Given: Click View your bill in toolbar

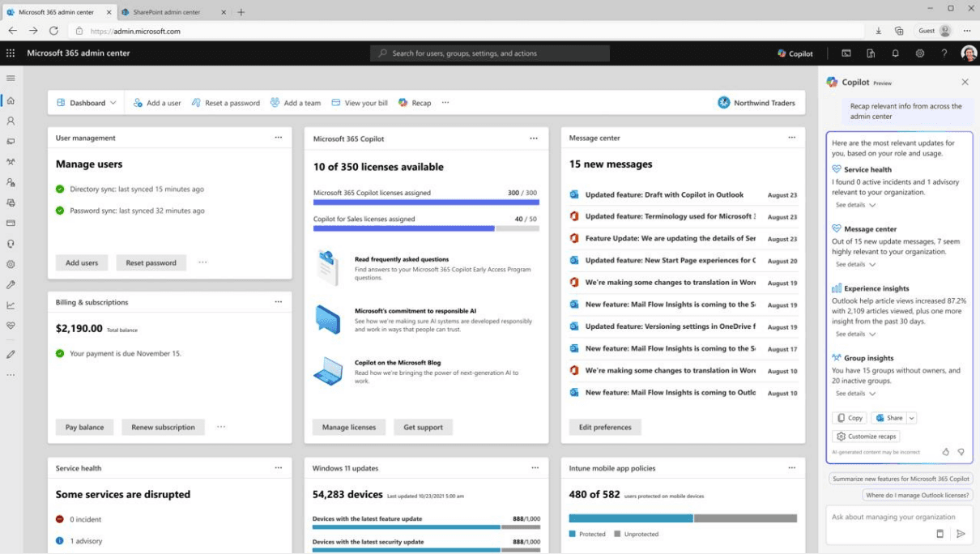Looking at the screenshot, I should 360,103.
